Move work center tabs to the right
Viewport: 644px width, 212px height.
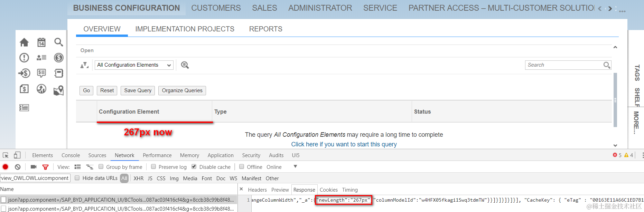(x=610, y=9)
